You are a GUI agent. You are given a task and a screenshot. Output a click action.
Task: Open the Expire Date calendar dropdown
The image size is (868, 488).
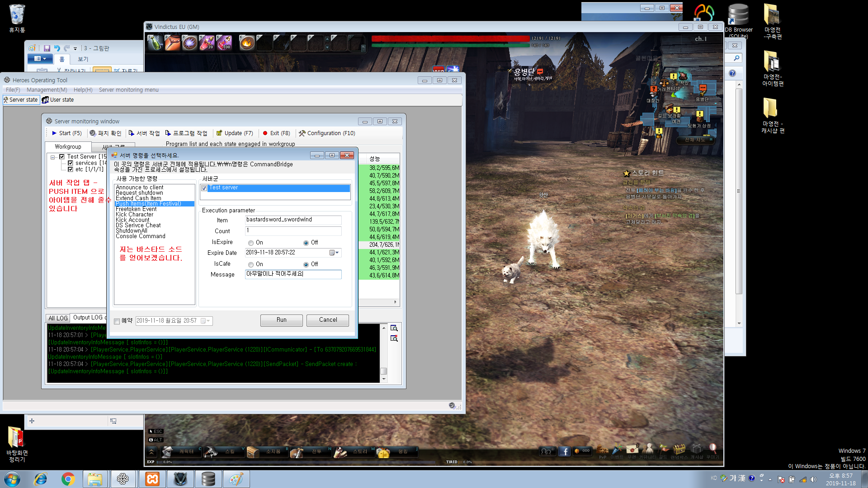pos(334,253)
